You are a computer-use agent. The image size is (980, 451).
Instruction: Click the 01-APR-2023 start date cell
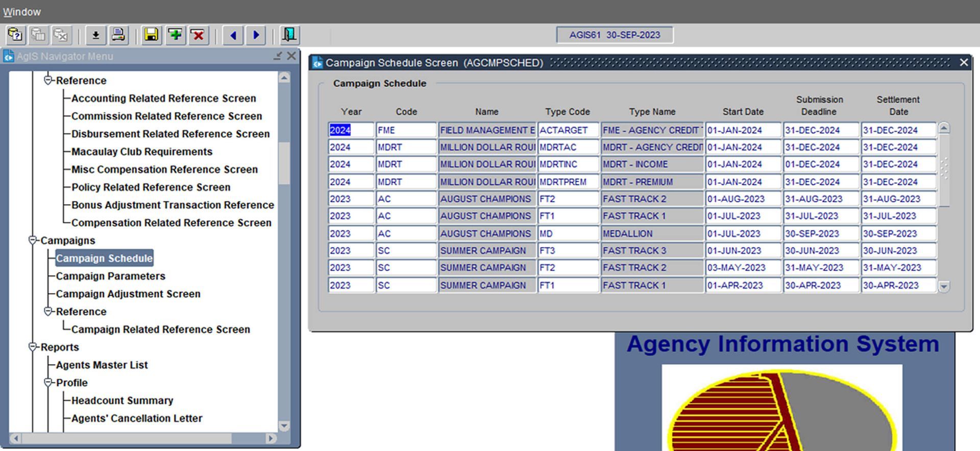click(743, 285)
